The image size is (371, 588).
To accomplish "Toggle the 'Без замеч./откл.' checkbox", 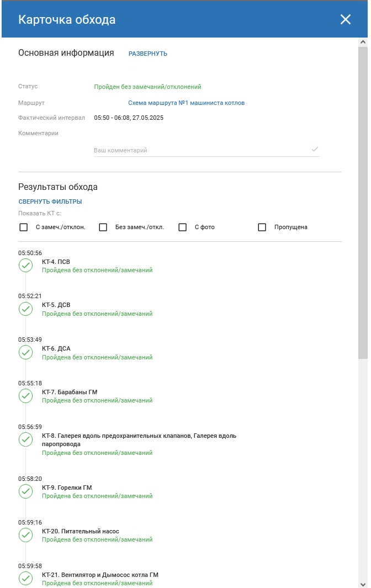I will [103, 227].
